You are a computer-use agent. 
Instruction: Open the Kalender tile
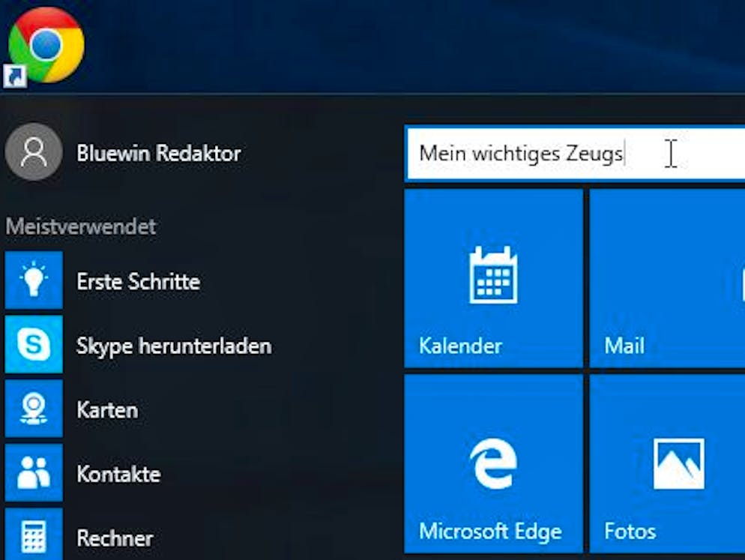click(494, 278)
